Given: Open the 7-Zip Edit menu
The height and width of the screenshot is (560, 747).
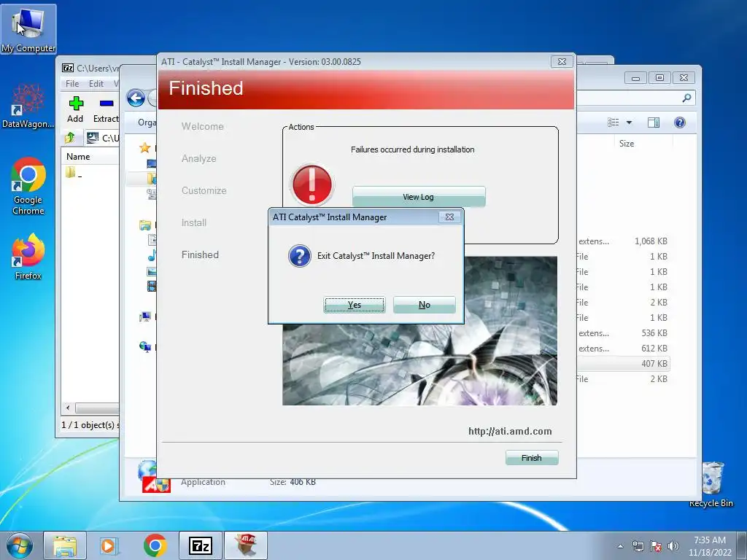Looking at the screenshot, I should (x=96, y=83).
